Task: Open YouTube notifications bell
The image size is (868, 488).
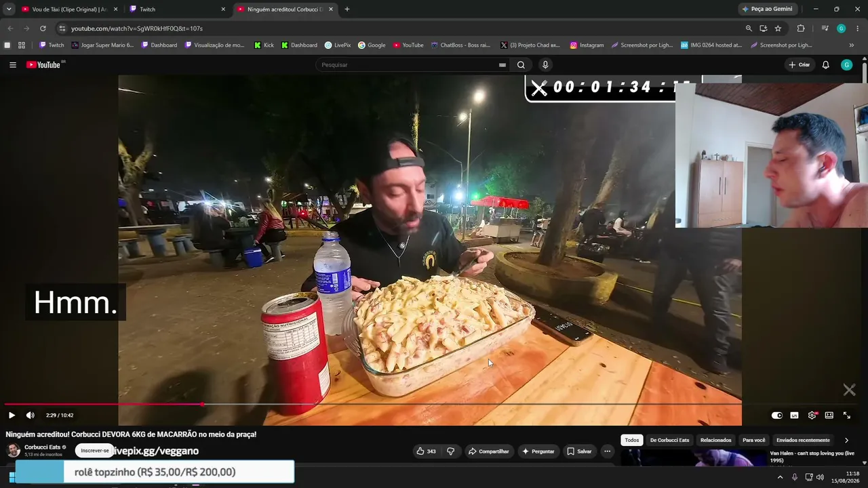Action: [825, 65]
